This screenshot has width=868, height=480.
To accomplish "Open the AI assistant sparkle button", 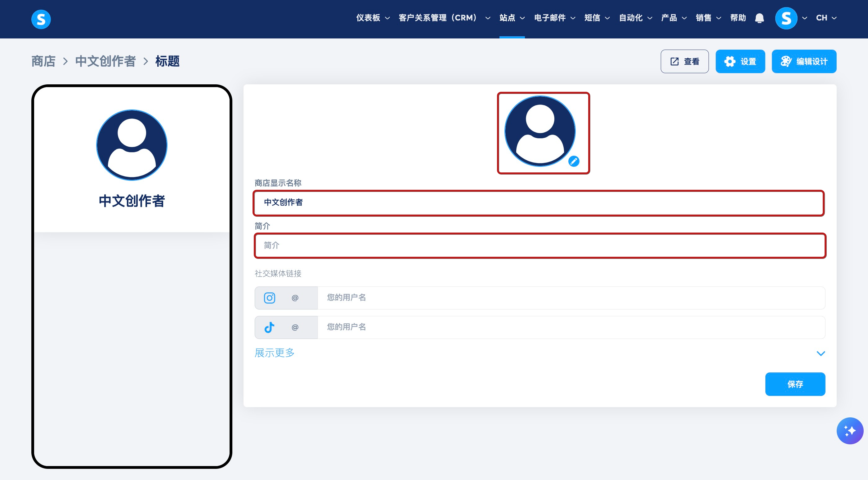I will pos(849,430).
